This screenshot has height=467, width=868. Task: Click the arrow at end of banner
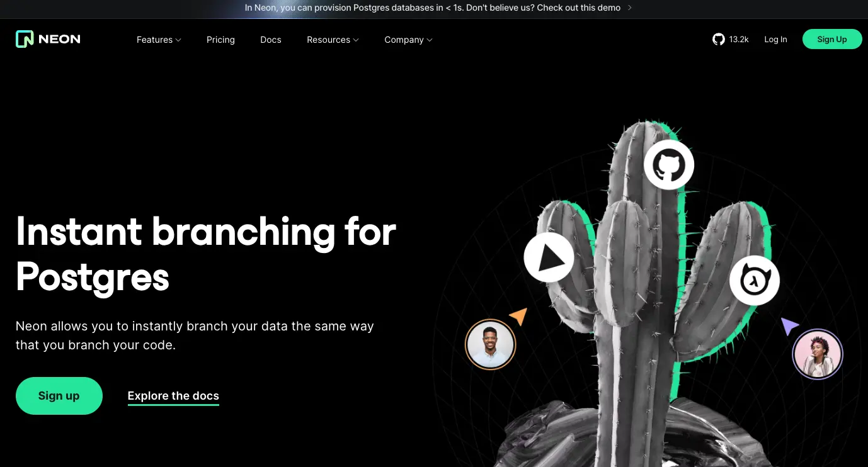pos(630,8)
